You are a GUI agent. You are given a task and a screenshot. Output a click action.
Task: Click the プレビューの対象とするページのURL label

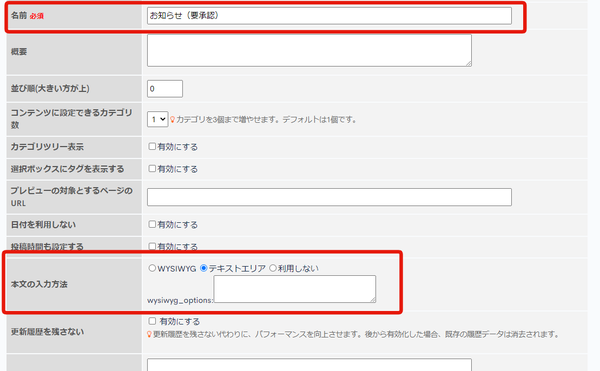72,197
